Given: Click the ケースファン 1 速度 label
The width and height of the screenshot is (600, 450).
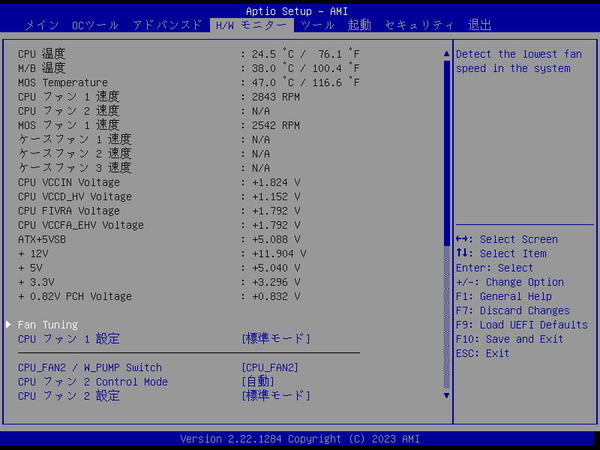Looking at the screenshot, I should coord(75,139).
